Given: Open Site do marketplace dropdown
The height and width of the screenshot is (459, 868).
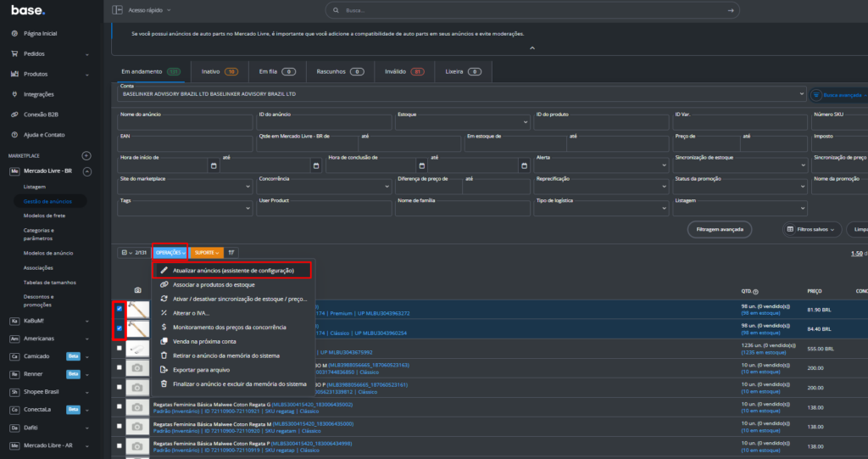Looking at the screenshot, I should [x=186, y=186].
